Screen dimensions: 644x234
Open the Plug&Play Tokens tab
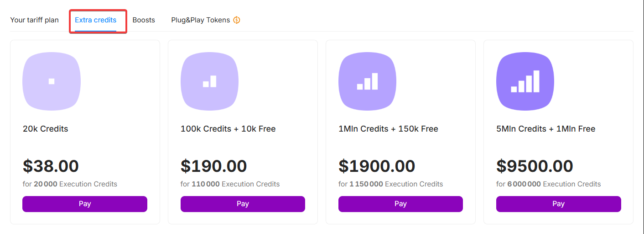201,20
